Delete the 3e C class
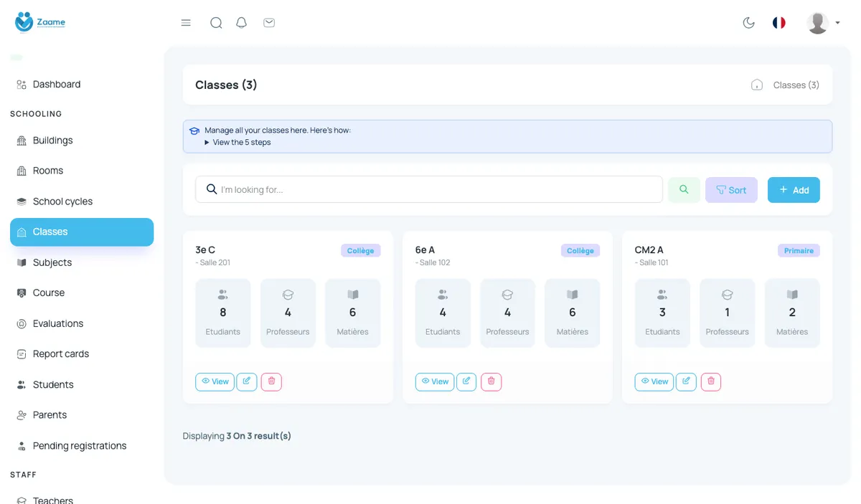861x504 pixels. [x=271, y=381]
